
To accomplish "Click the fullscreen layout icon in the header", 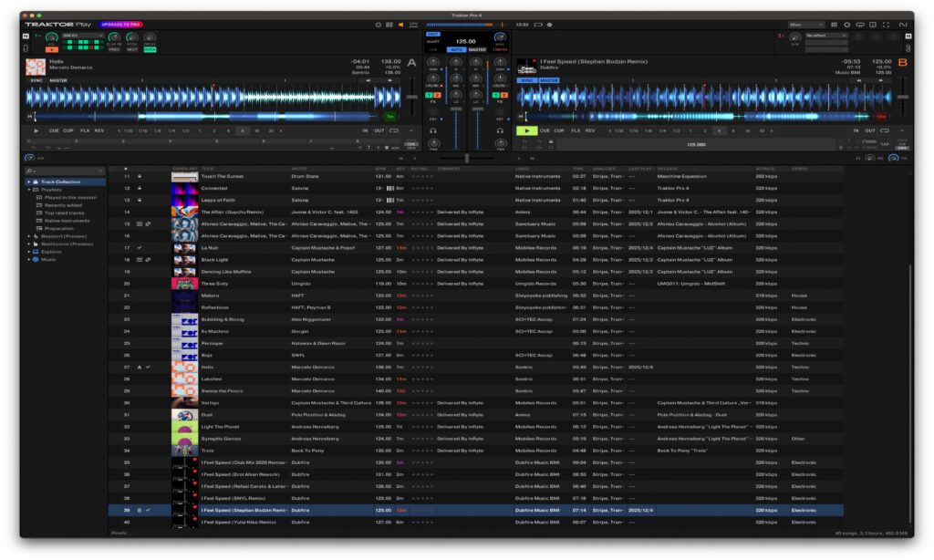I will coord(886,25).
